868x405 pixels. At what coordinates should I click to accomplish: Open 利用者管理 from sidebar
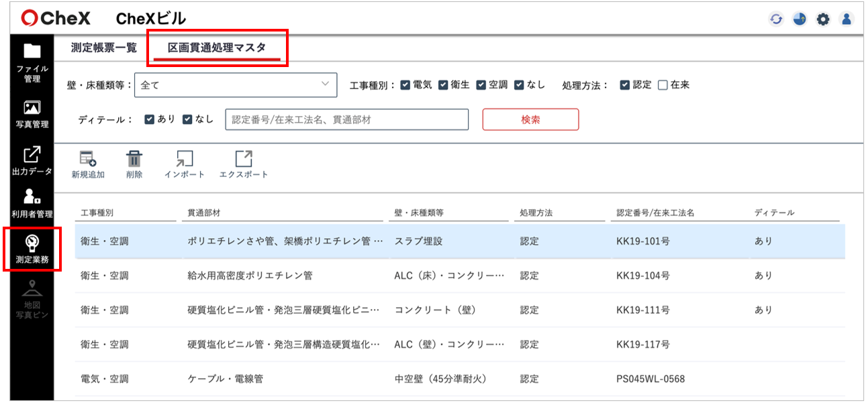tap(32, 203)
